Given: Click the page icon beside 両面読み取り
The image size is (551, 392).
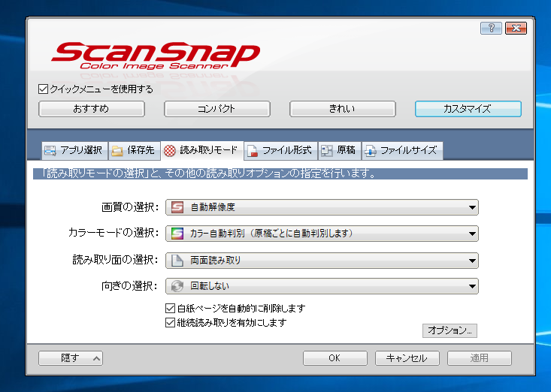Looking at the screenshot, I should 177,261.
